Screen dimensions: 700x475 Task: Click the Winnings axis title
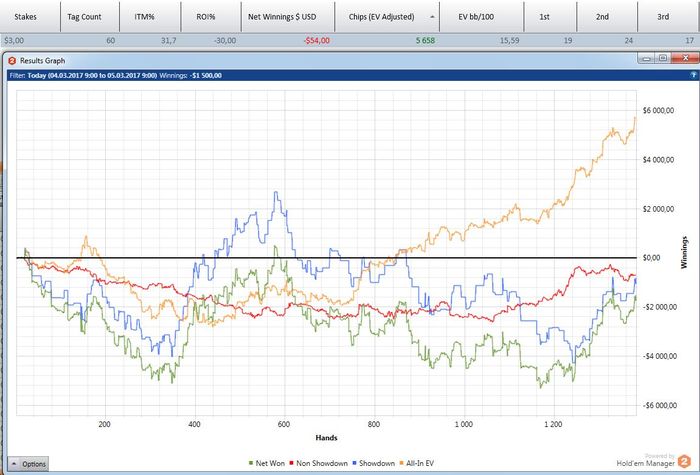pos(684,252)
